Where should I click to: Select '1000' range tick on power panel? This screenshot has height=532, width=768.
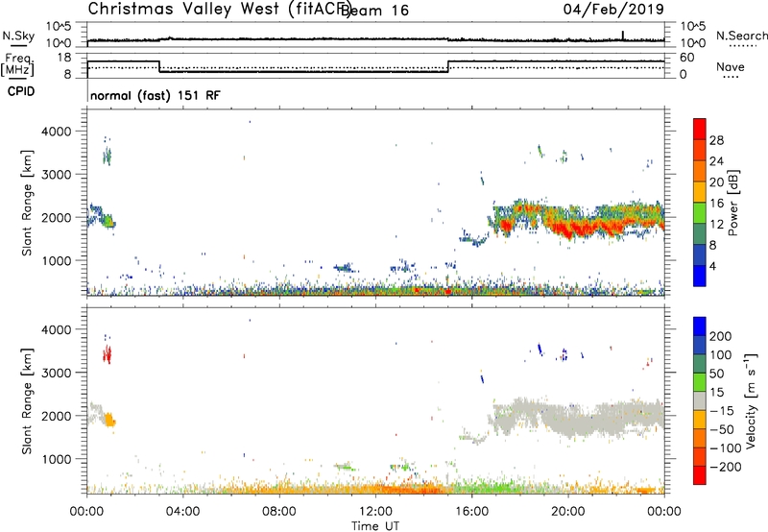[x=57, y=260]
